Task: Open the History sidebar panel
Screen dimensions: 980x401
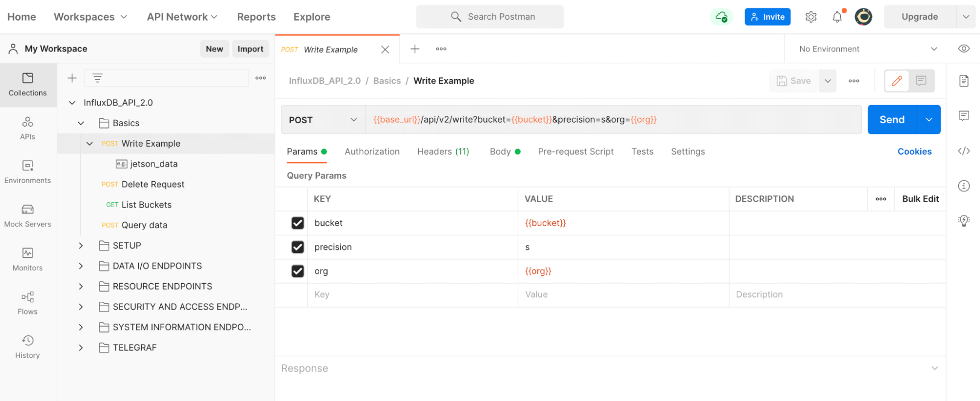Action: click(28, 347)
